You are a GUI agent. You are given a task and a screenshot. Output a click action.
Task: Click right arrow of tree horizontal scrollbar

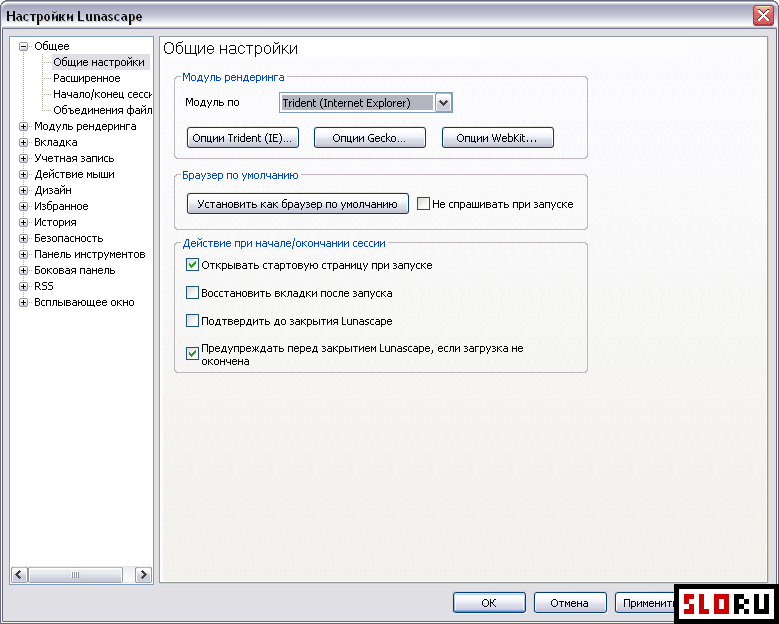[x=144, y=575]
